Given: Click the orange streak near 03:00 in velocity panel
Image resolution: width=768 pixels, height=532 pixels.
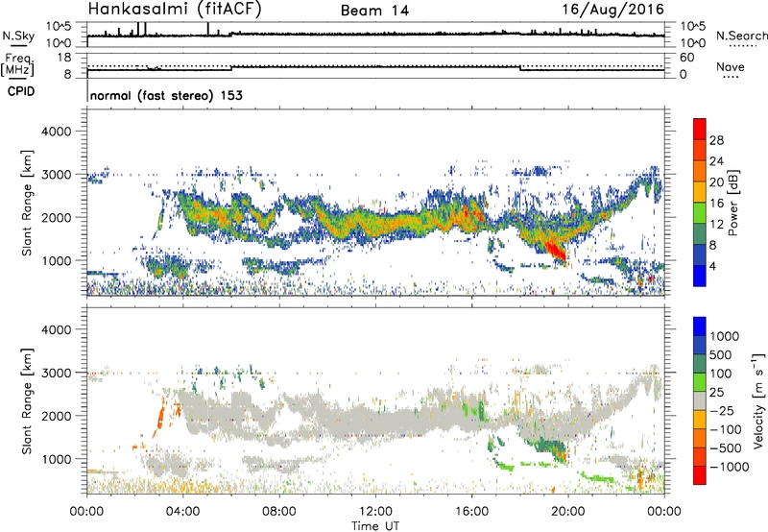Looking at the screenshot, I should [160, 417].
